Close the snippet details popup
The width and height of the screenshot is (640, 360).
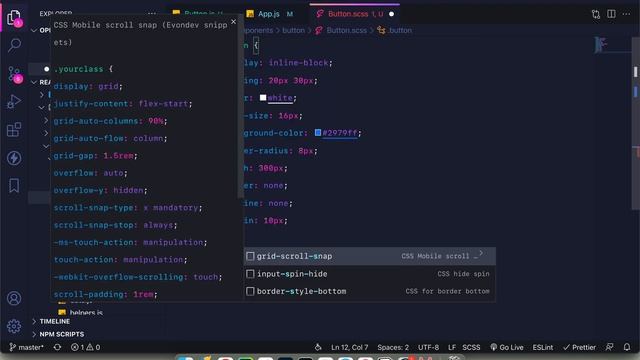(233, 22)
